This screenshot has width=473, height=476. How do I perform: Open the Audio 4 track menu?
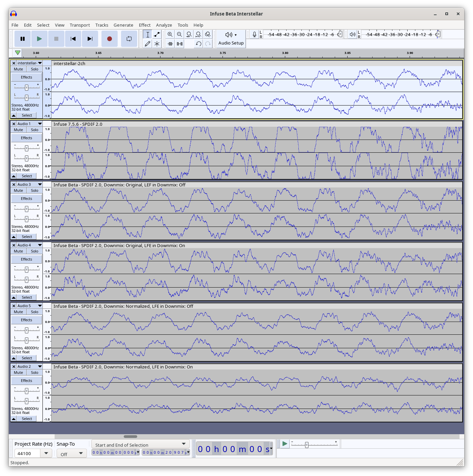point(30,245)
